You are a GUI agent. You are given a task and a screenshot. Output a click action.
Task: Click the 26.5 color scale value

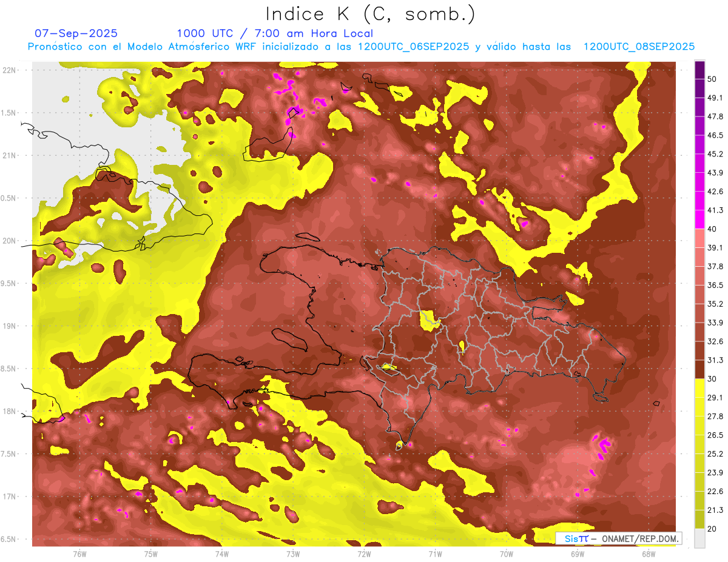(715, 435)
